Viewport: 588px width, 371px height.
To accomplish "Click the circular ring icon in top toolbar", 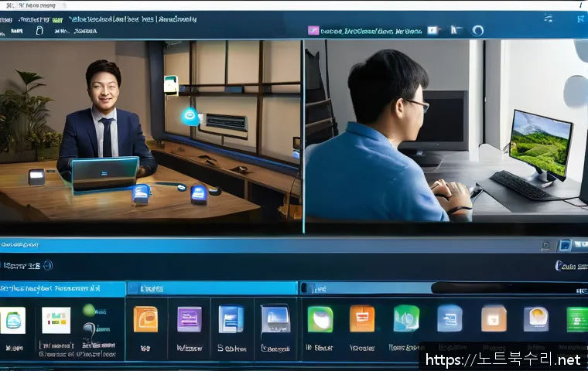I will 477,31.
